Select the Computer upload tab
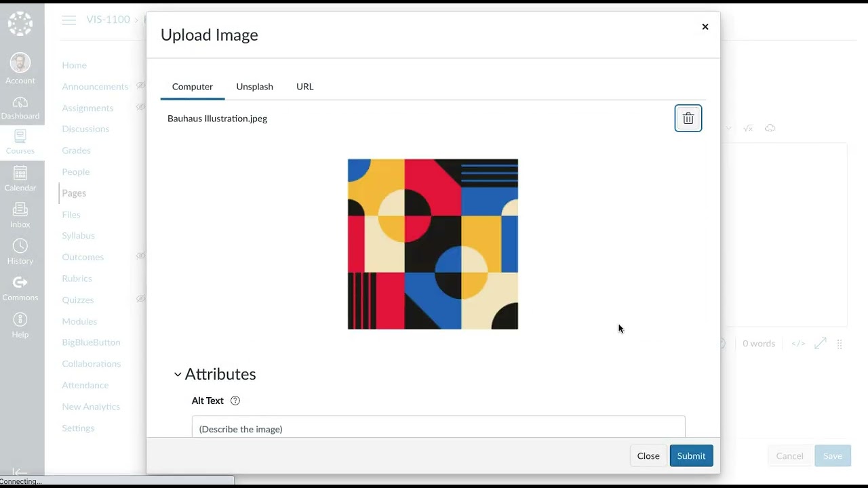The height and width of the screenshot is (488, 868). [193, 87]
